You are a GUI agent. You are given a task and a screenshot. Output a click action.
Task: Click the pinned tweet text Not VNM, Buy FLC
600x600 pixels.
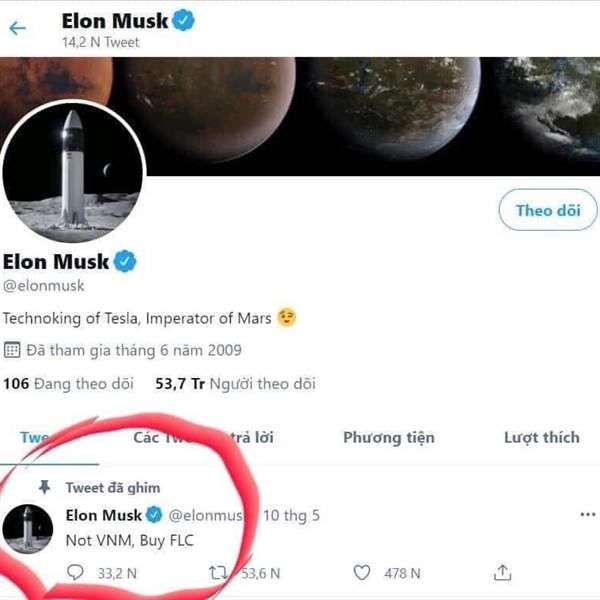130,541
